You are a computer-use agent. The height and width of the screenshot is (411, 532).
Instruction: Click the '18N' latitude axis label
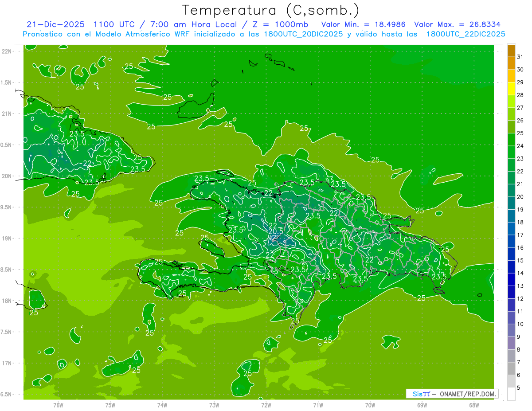pos(6,301)
